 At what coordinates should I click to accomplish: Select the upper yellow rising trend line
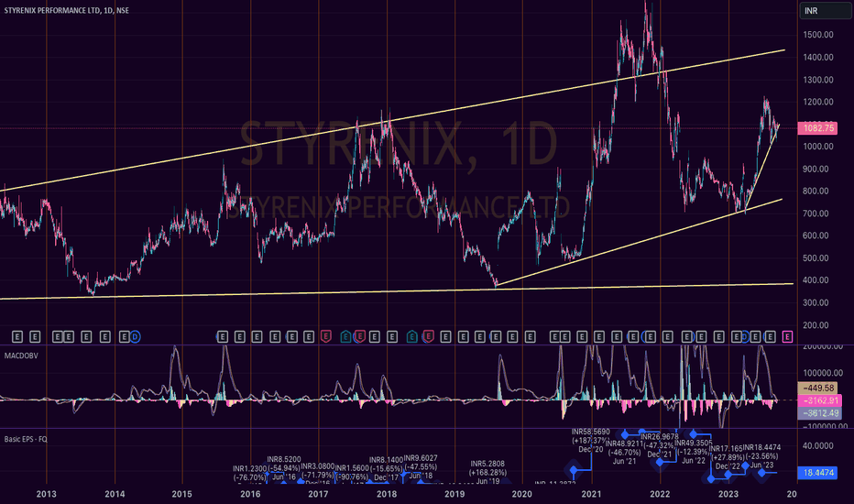pos(392,121)
